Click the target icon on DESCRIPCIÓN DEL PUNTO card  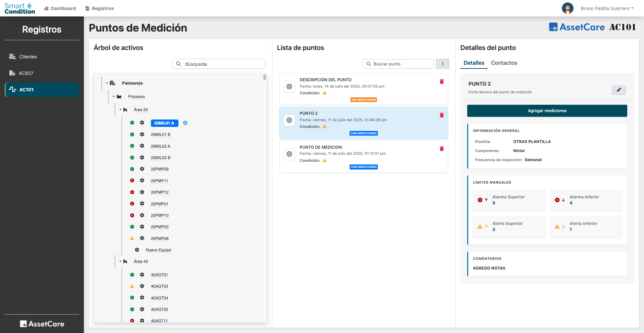coord(289,87)
